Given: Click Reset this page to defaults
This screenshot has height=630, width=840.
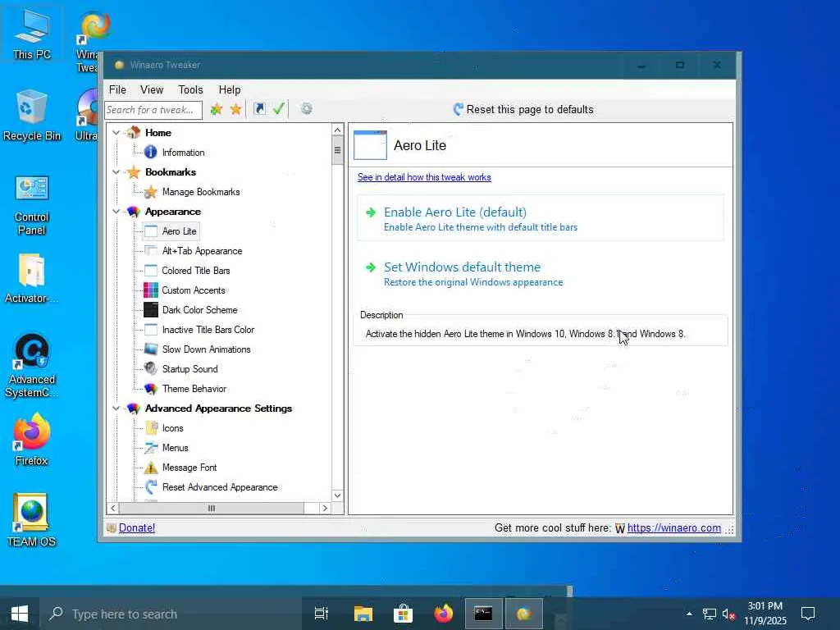Looking at the screenshot, I should (x=523, y=109).
